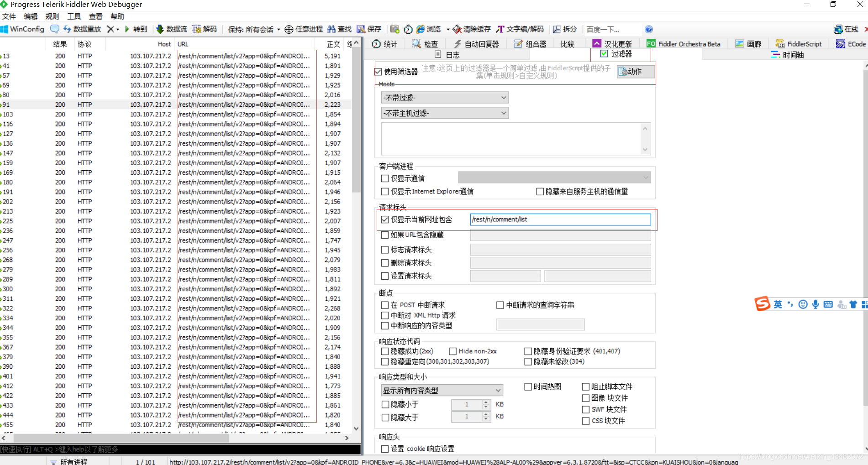Click the Go (转到) play icon

(x=127, y=29)
